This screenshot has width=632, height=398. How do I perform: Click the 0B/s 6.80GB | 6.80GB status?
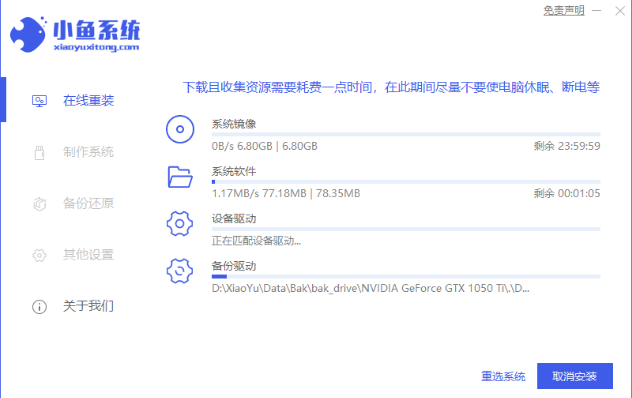point(264,146)
